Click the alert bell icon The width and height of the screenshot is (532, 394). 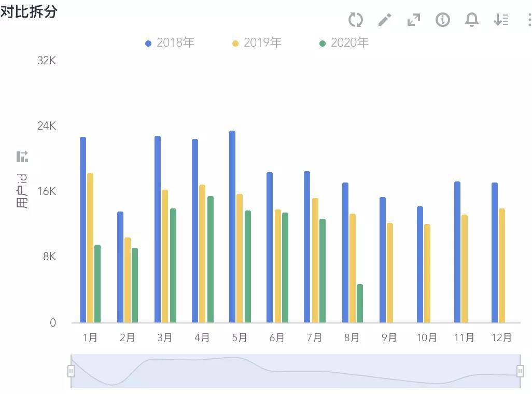pyautogui.click(x=471, y=20)
